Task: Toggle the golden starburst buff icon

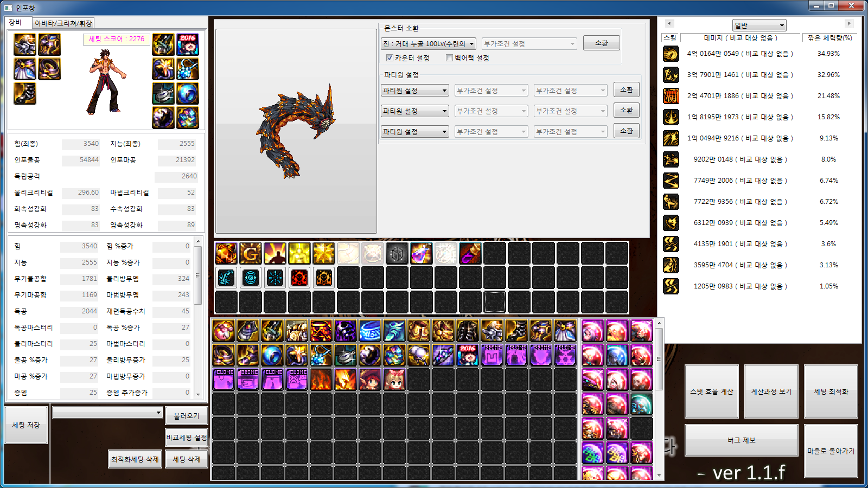Action: [324, 253]
